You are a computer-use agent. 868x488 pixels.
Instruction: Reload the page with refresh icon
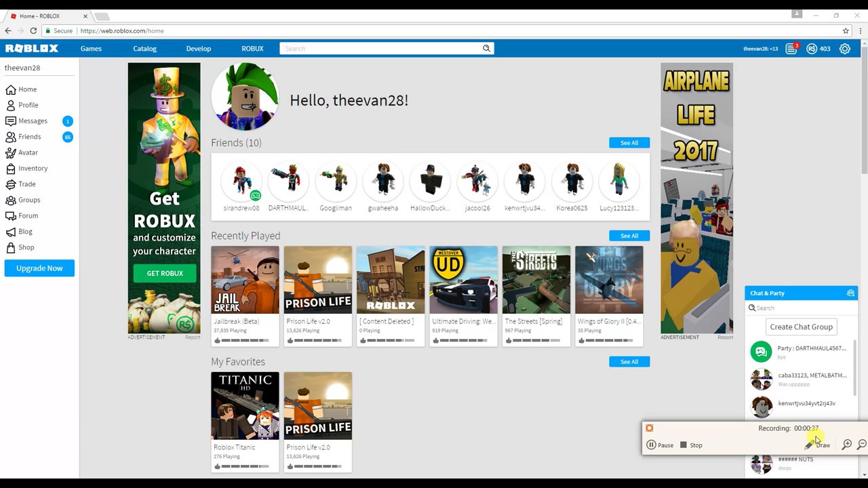point(33,30)
